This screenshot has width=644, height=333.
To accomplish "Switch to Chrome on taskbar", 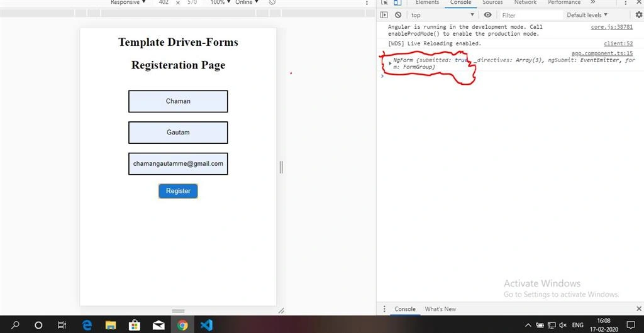I will pos(182,325).
